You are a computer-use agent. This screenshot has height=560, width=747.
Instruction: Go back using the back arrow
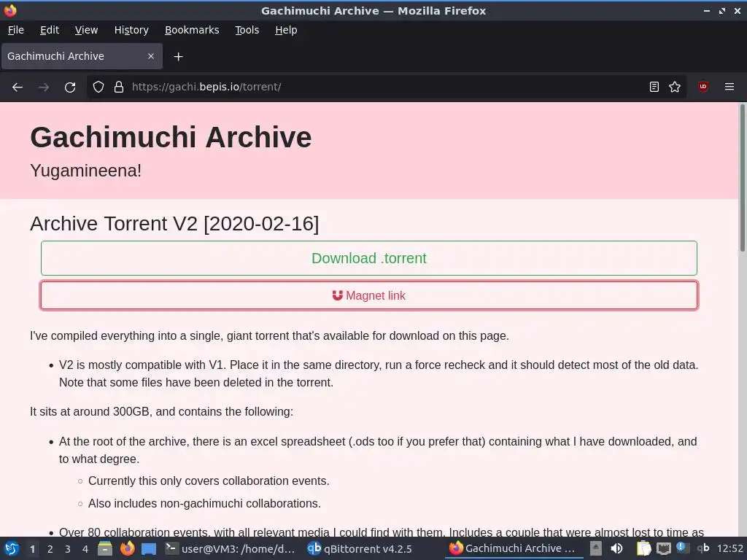coord(18,87)
